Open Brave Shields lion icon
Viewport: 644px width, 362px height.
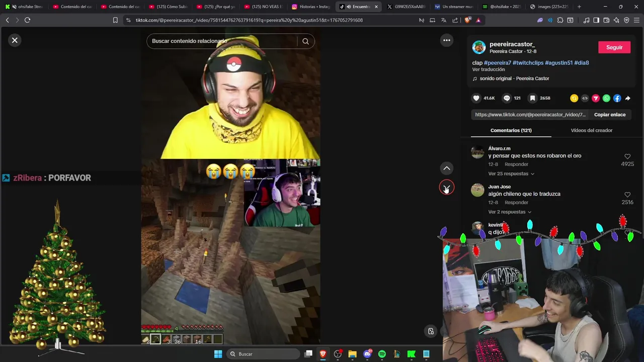[468, 20]
